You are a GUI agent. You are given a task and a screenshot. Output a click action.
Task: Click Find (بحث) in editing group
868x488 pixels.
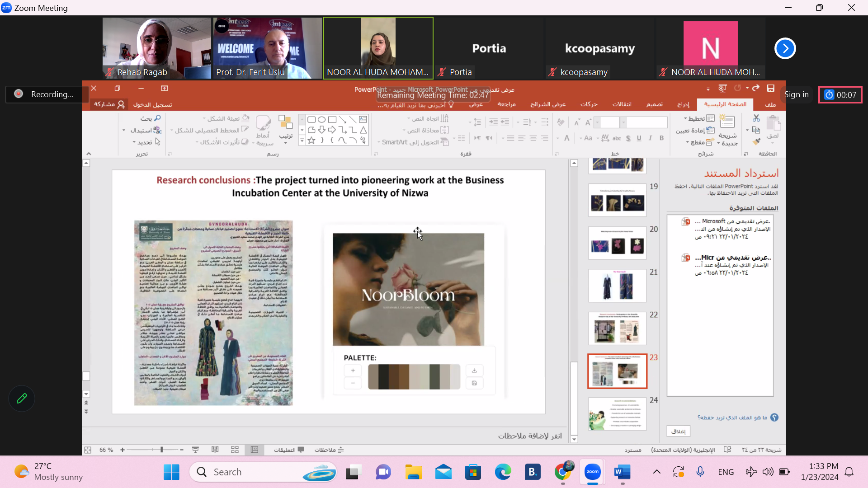151,118
